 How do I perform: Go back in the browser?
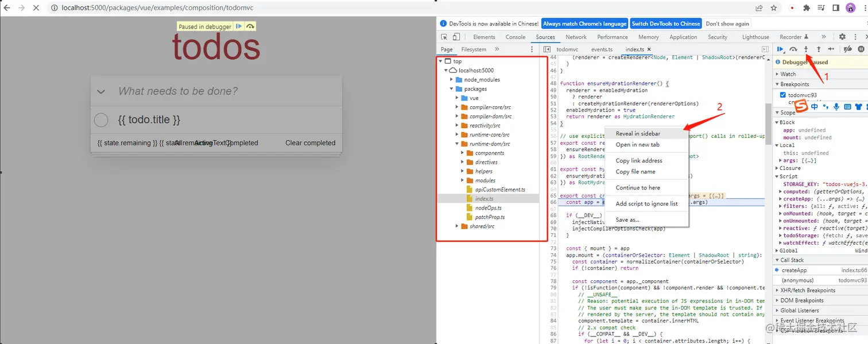tap(7, 8)
